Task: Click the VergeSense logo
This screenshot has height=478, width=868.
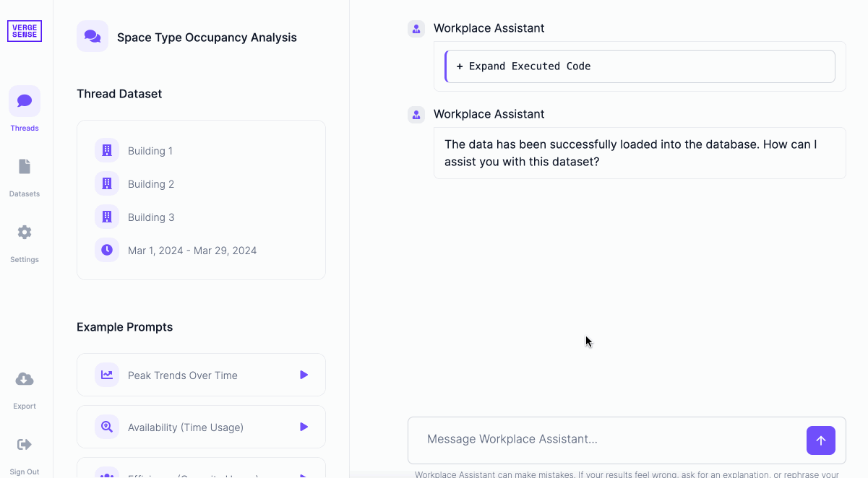Action: 25,31
